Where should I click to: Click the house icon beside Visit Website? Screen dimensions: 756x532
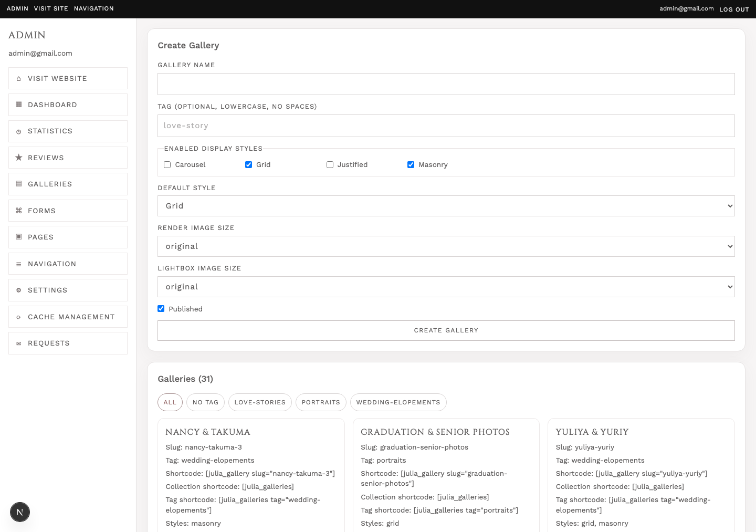click(x=19, y=79)
